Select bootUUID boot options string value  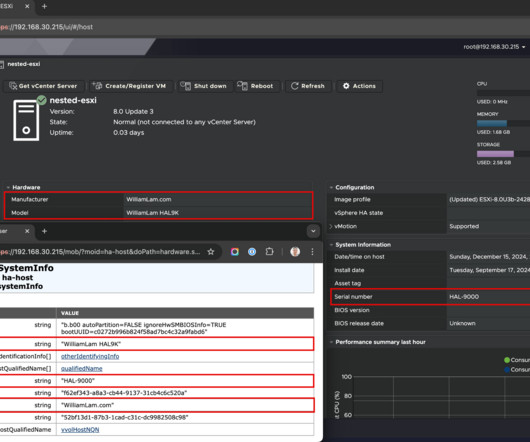point(143,328)
